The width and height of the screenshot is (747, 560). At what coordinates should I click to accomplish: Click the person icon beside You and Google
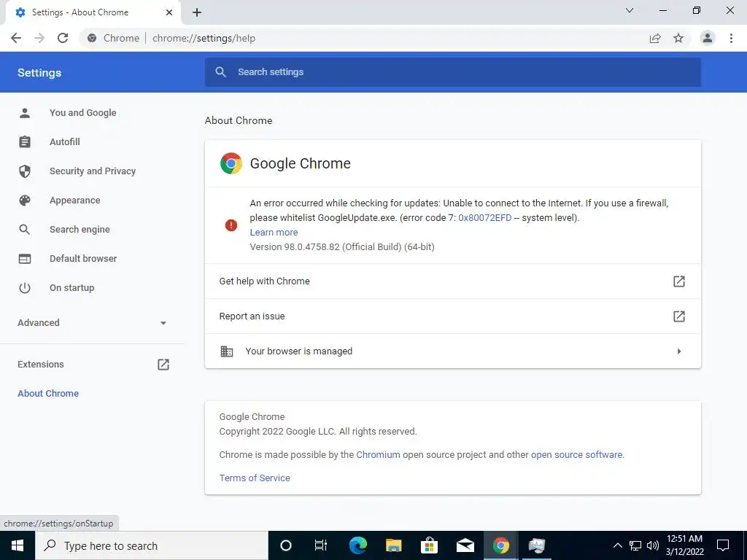click(x=25, y=113)
